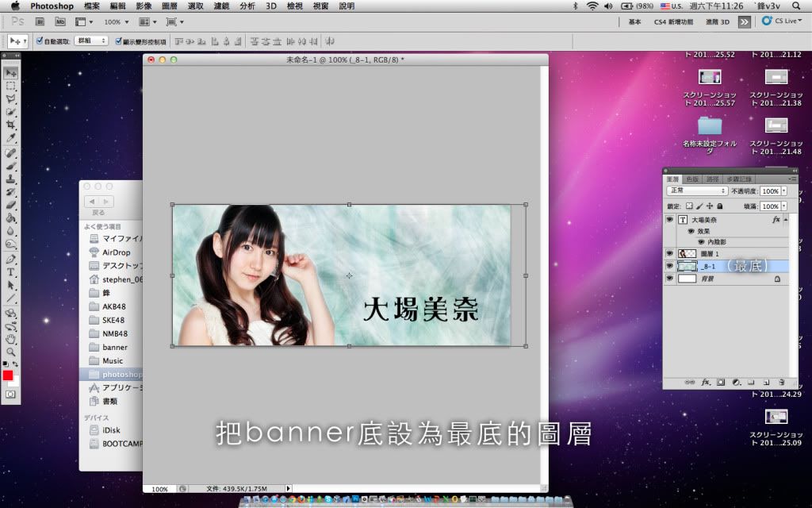Image resolution: width=812 pixels, height=508 pixels.
Task: Open the 濾鏡 menu
Action: pos(221,6)
